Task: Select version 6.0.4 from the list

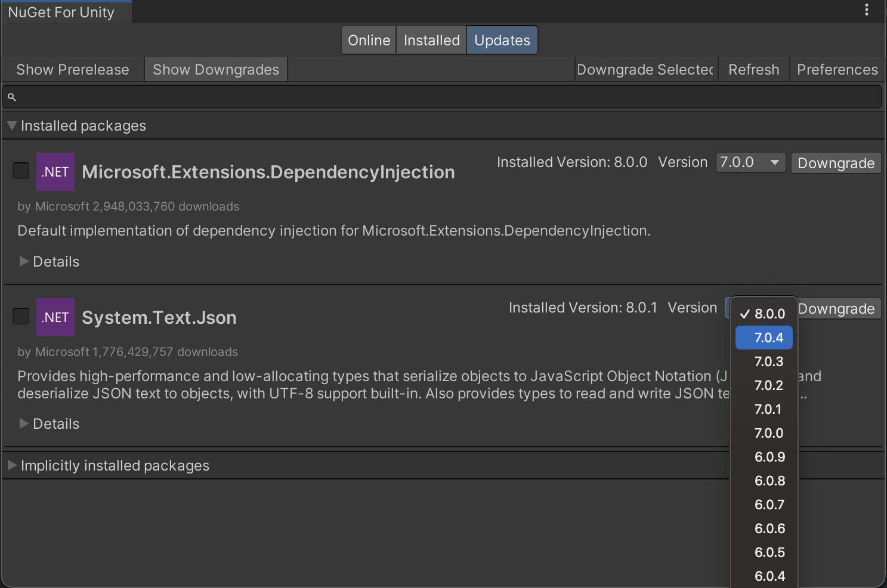Action: tap(764, 576)
